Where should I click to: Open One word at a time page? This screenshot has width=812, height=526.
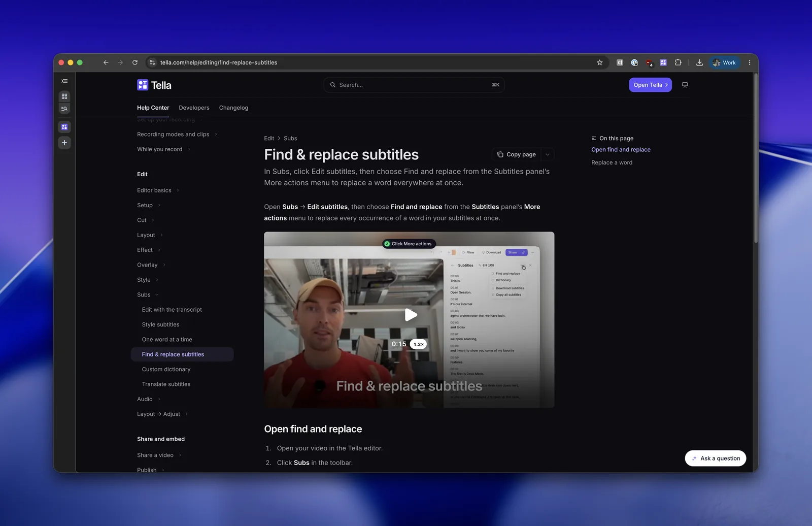pyautogui.click(x=167, y=339)
